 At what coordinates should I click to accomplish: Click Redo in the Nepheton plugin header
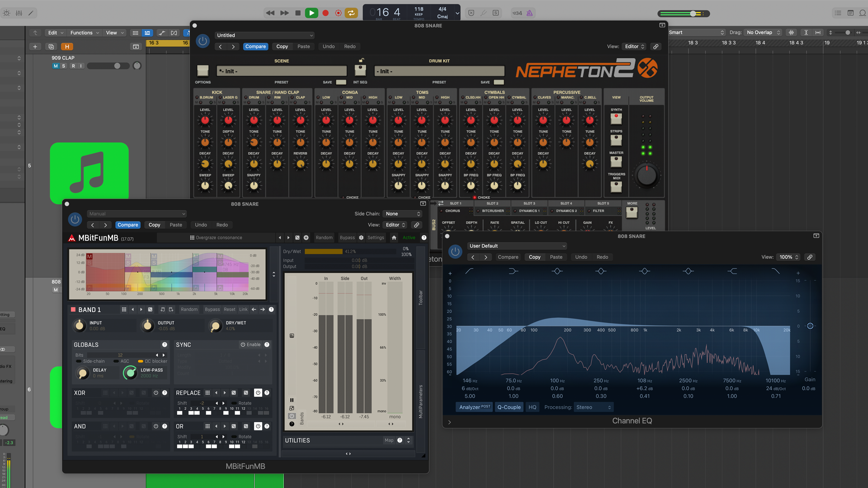click(x=350, y=47)
